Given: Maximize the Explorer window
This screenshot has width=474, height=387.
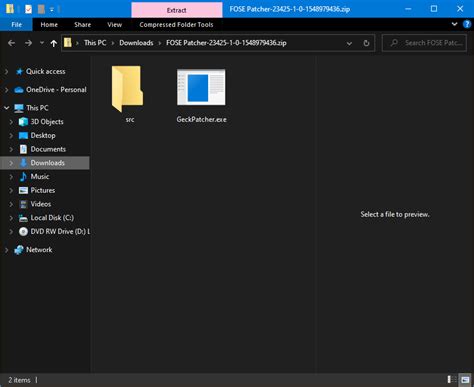Looking at the screenshot, I should 434,9.
